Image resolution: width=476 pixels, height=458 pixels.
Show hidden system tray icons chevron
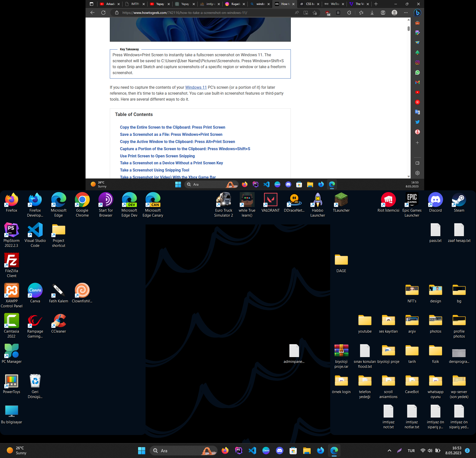pyautogui.click(x=389, y=451)
